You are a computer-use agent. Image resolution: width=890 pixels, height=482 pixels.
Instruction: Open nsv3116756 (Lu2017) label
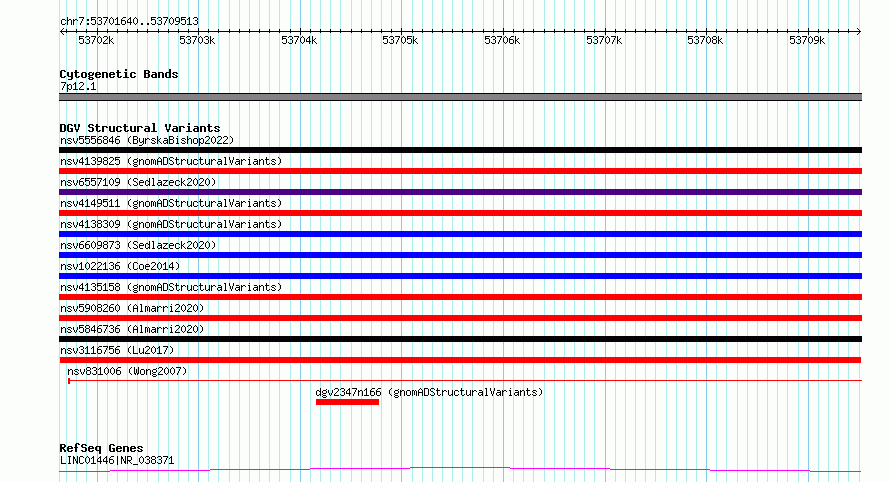point(117,350)
